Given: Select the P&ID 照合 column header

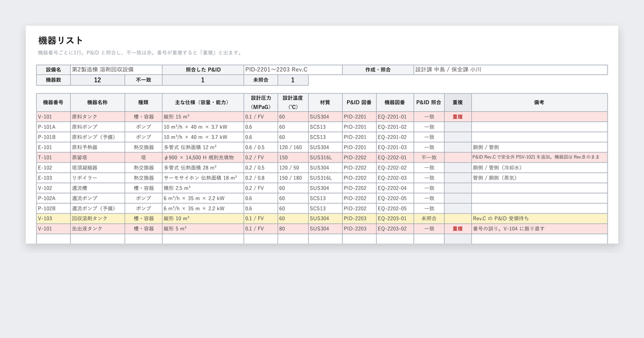Looking at the screenshot, I should [x=429, y=102].
